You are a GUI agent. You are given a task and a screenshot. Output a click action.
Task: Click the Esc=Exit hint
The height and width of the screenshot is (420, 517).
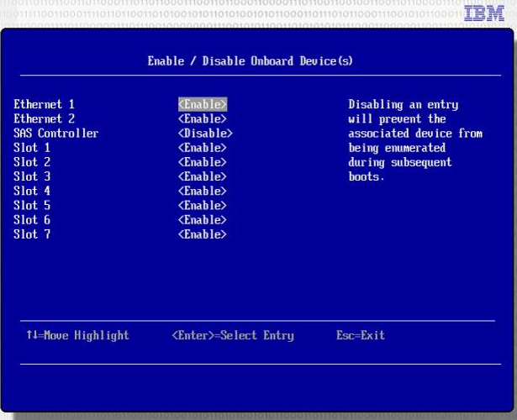tap(361, 335)
